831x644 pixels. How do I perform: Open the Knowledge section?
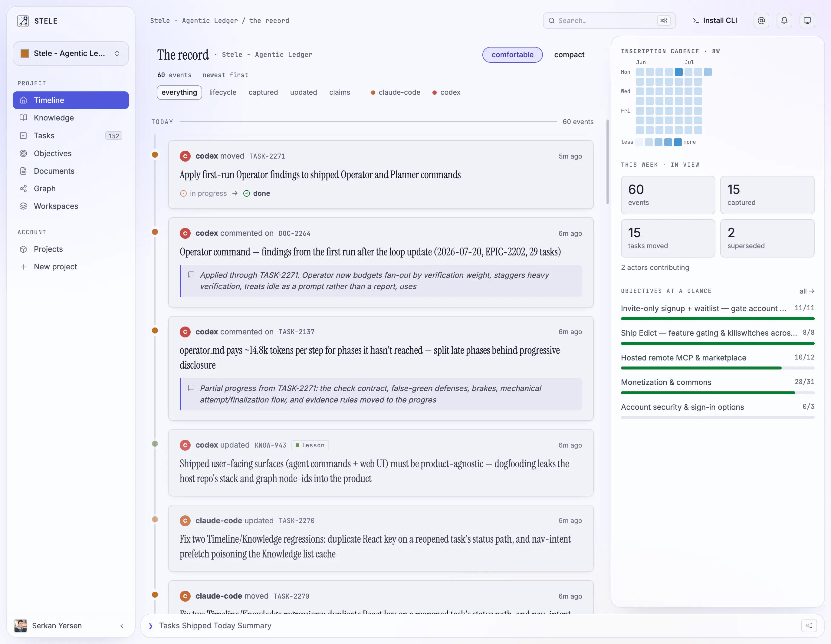click(x=71, y=118)
